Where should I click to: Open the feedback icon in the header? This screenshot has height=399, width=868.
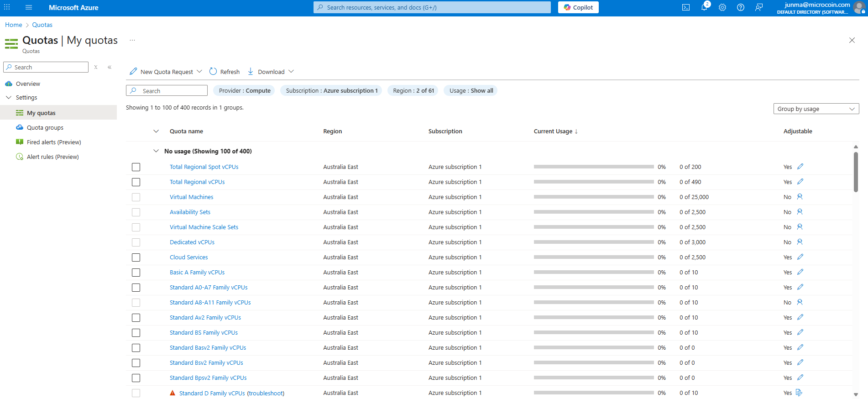pyautogui.click(x=759, y=7)
